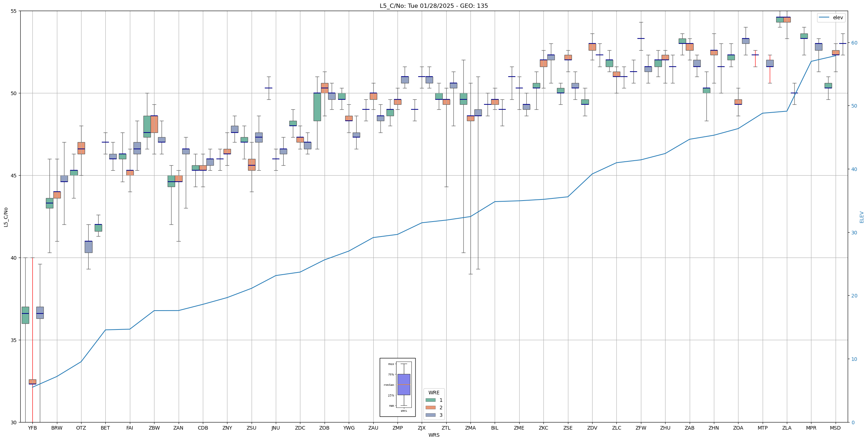Click the YFB station label on x-axis
This screenshot has width=868, height=441.
click(x=32, y=428)
